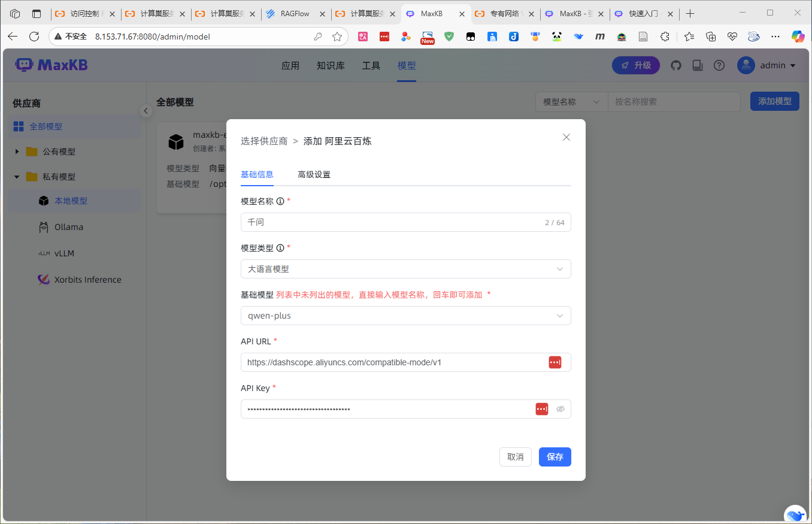Switch to the 快速入门 browser tab
The height and width of the screenshot is (524, 812).
(645, 13)
